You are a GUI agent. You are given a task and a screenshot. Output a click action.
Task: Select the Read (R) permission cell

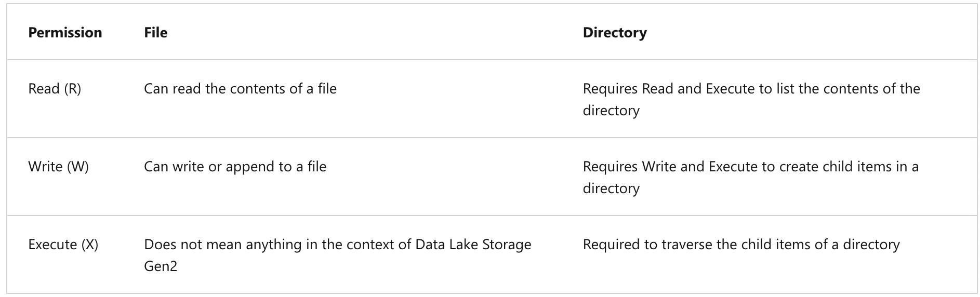click(55, 89)
